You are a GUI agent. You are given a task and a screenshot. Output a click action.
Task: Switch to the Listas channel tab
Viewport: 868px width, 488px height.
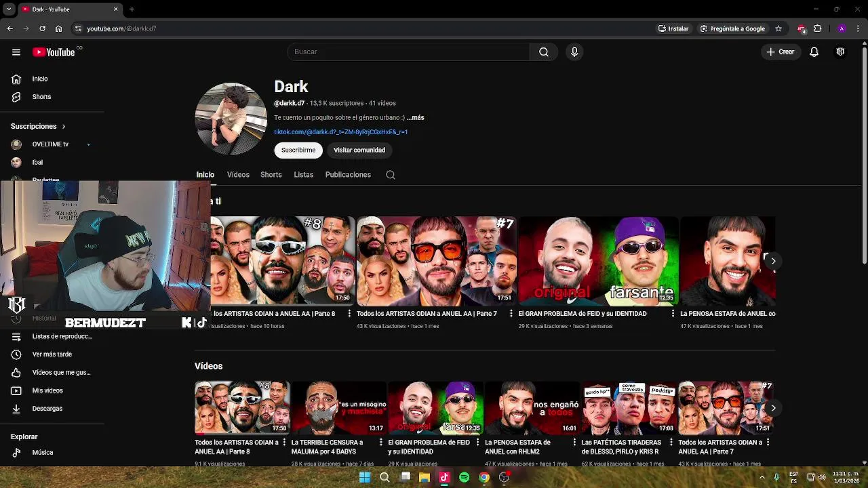304,175
